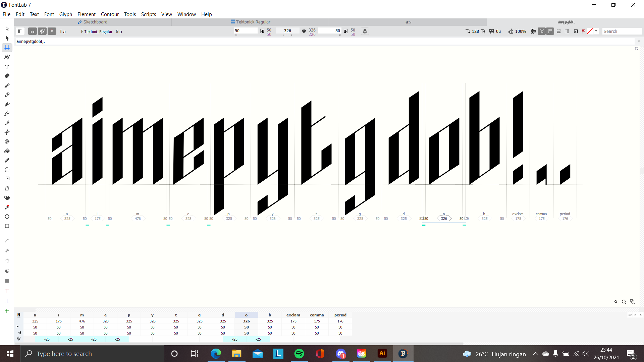Click the Search field
644x362 pixels.
[x=622, y=31]
